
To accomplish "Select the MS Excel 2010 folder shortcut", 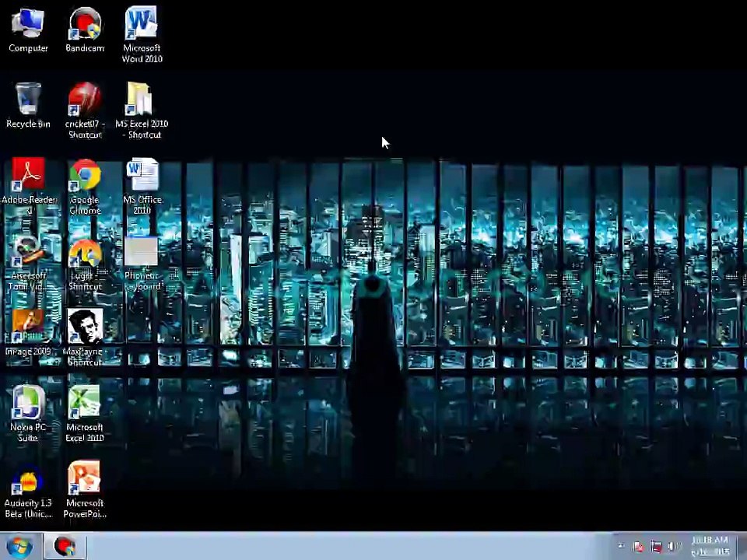I will coord(139,99).
